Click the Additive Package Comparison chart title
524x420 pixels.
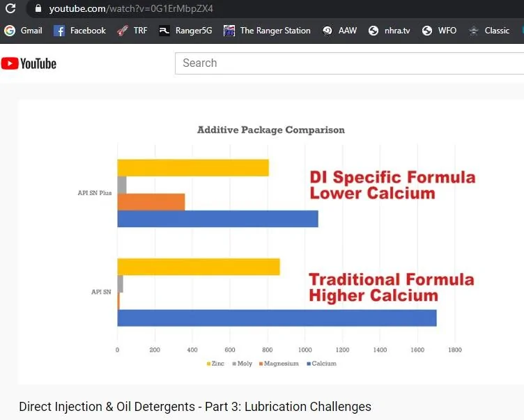271,130
